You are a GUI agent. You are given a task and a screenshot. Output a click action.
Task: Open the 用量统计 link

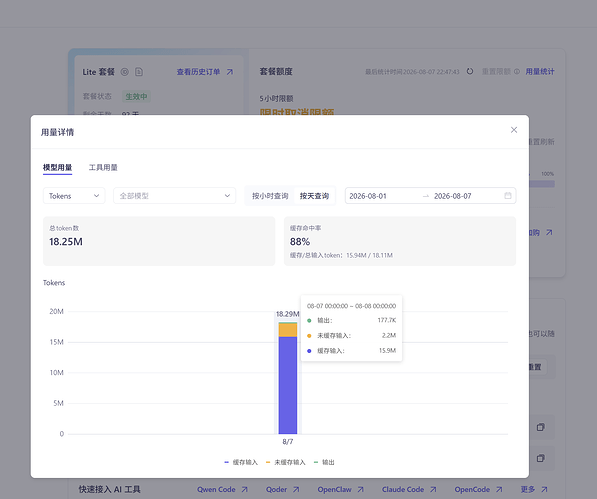pyautogui.click(x=540, y=72)
